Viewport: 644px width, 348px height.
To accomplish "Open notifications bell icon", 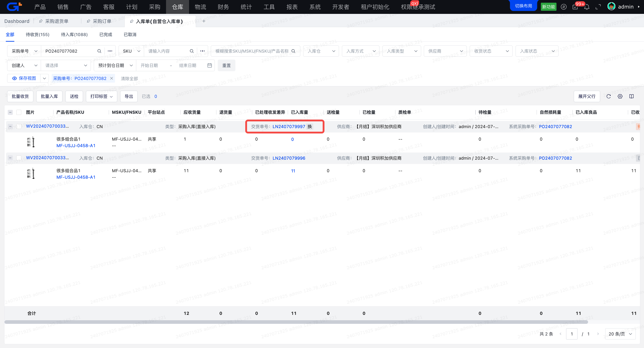I will tap(587, 7).
